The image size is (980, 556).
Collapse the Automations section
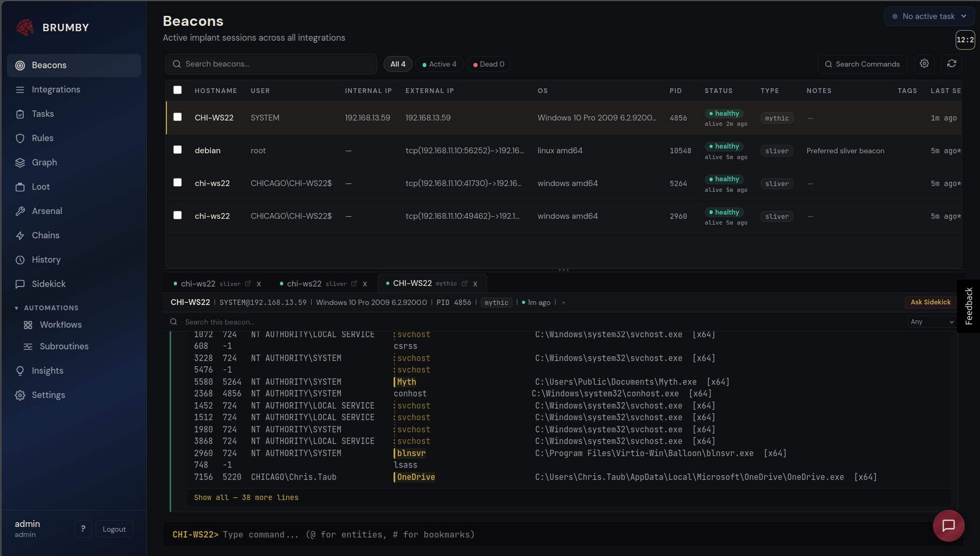point(46,308)
